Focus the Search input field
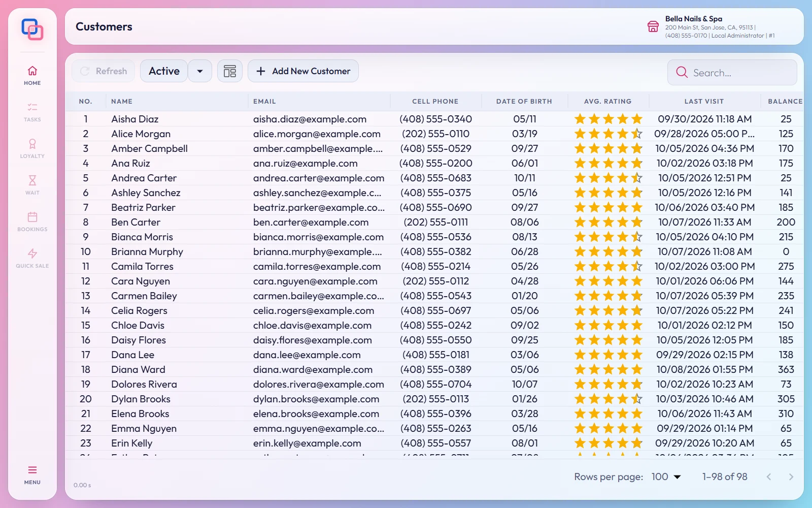Viewport: 812px width, 508px height. 732,73
